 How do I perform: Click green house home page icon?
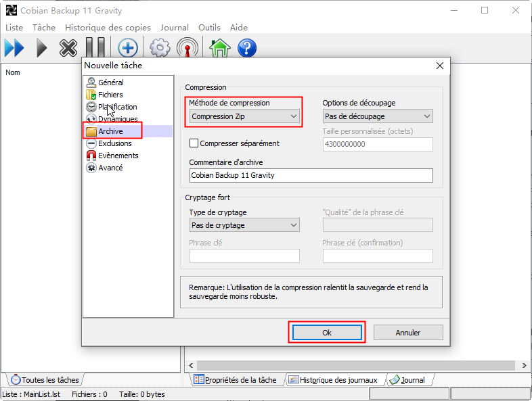[x=220, y=48]
